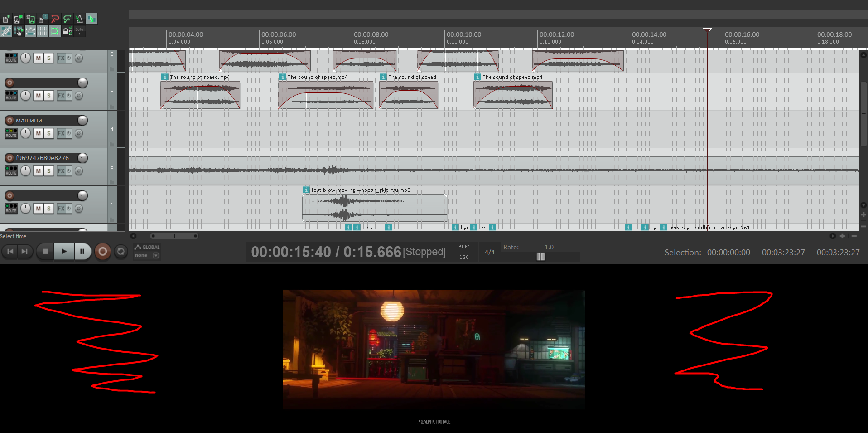Open FX chain on f969747680e8276 track

pyautogui.click(x=61, y=171)
